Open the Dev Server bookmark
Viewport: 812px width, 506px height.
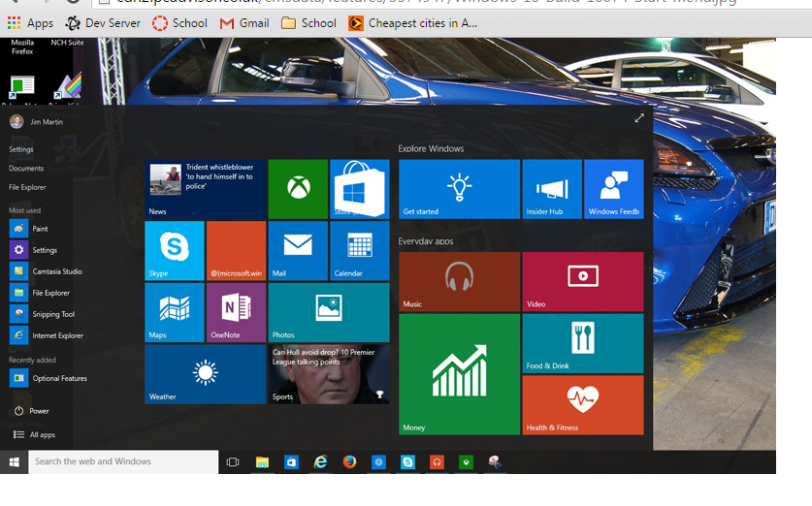click(103, 23)
